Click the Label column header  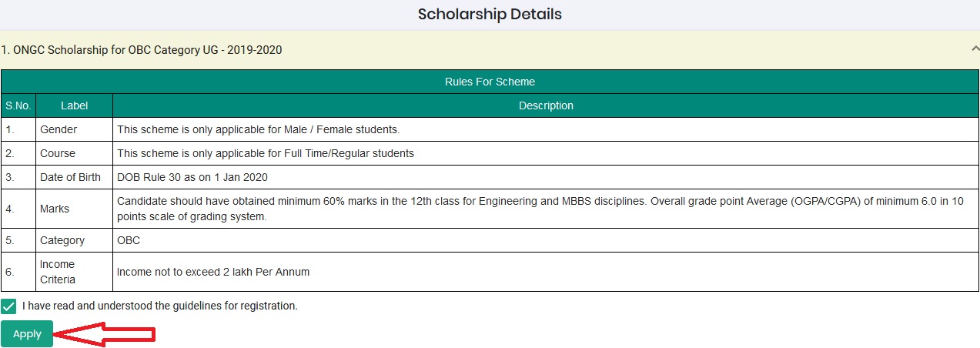click(74, 105)
